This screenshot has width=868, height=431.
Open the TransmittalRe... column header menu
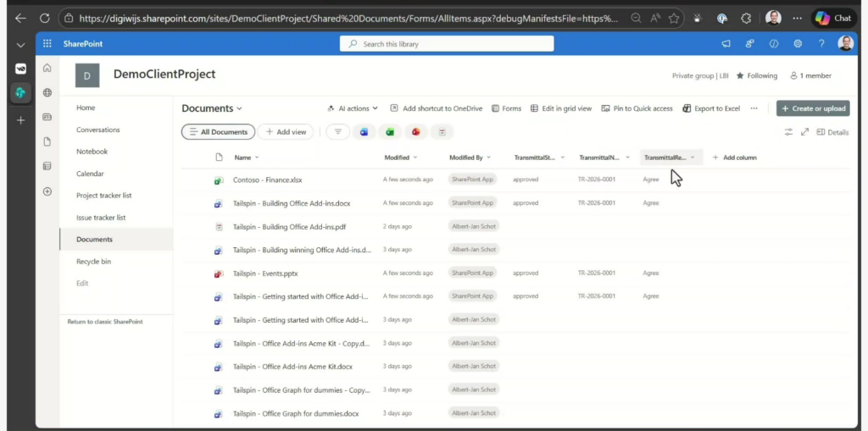[x=671, y=157]
